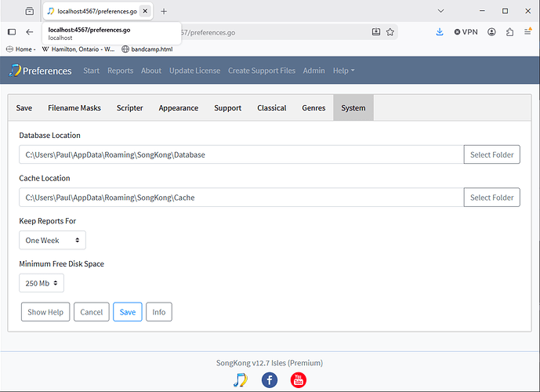
Task: Click the VPN indicator in toolbar
Action: 466,32
